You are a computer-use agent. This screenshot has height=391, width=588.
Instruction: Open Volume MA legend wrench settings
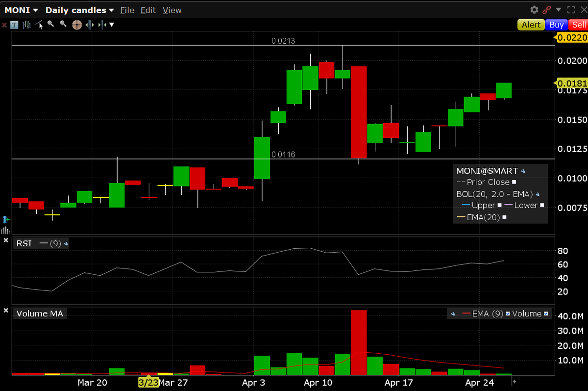(452, 314)
